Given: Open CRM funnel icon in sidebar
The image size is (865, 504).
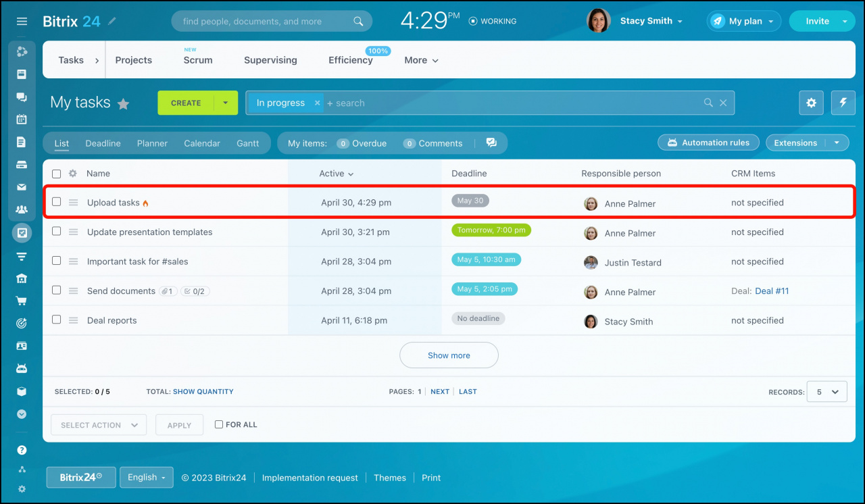Looking at the screenshot, I should point(22,256).
